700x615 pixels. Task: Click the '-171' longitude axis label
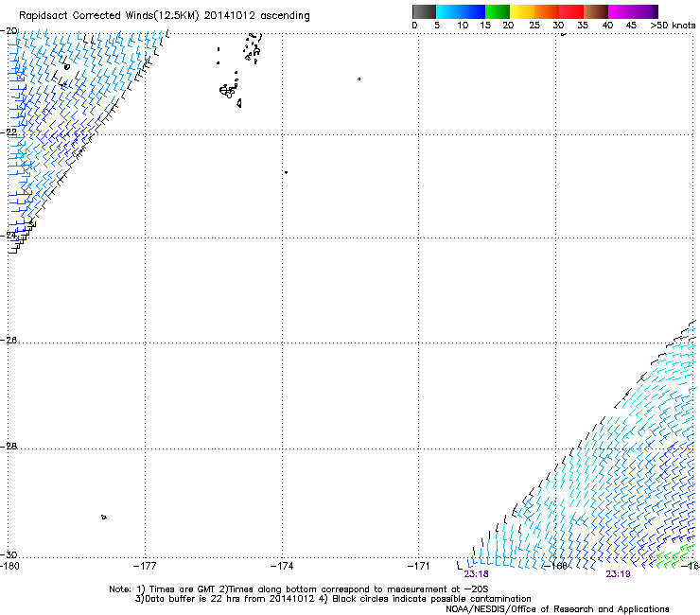(418, 567)
